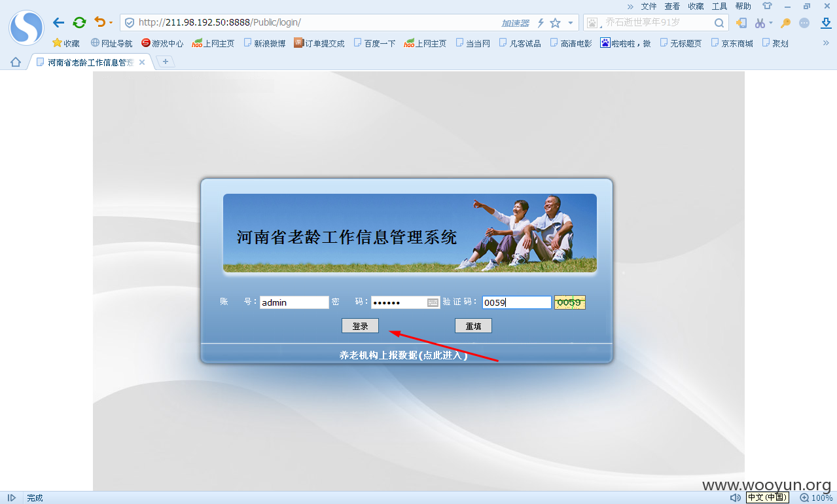Open the 京东商城 bookmark
The image size is (837, 504).
(732, 43)
